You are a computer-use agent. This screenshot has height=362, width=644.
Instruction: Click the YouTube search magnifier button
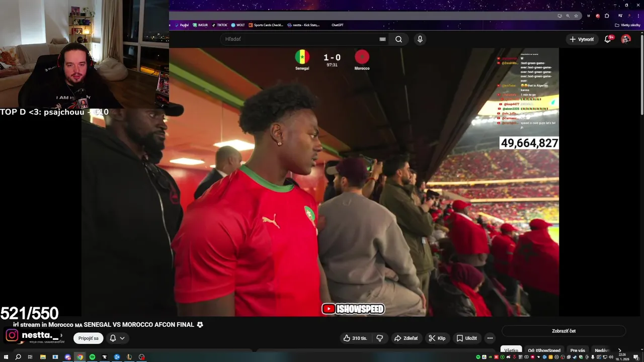pos(398,39)
